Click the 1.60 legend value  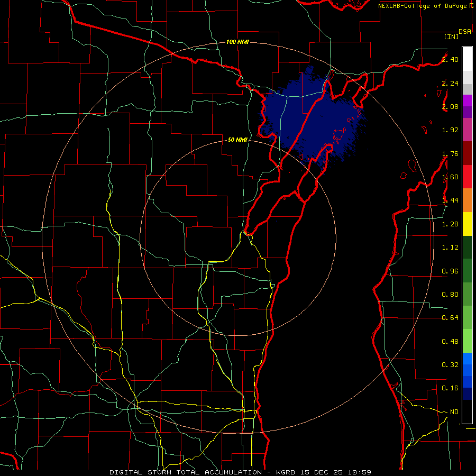(450, 177)
